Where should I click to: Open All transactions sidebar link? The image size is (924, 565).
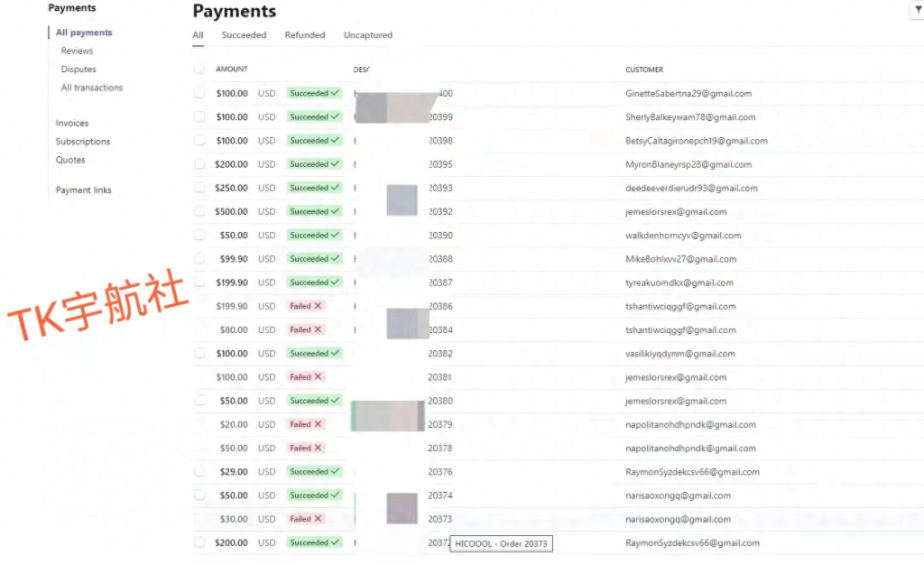click(92, 88)
